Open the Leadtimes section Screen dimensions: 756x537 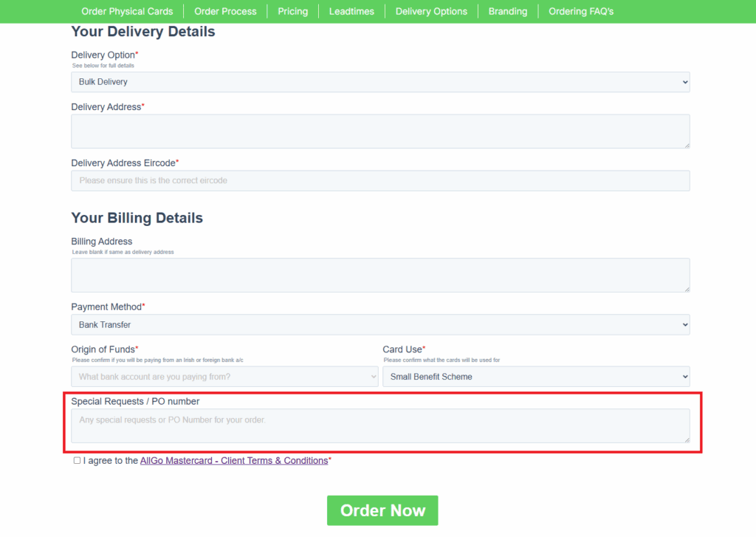(351, 11)
